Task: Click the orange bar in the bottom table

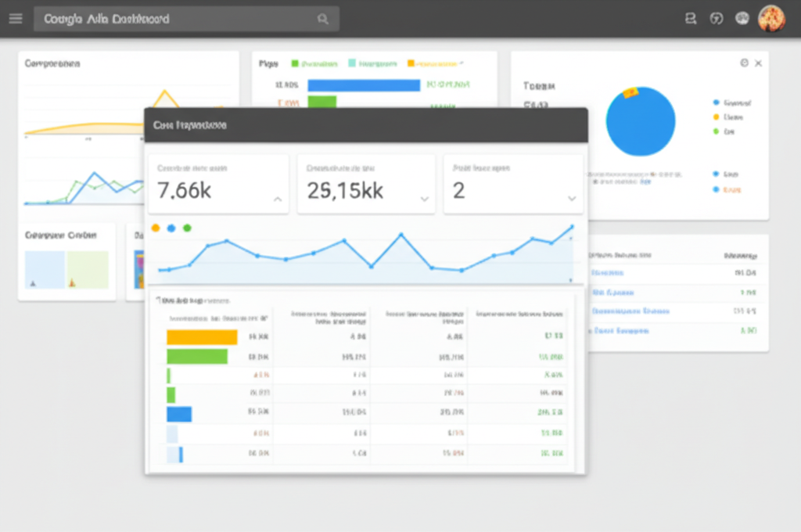Action: 202,337
